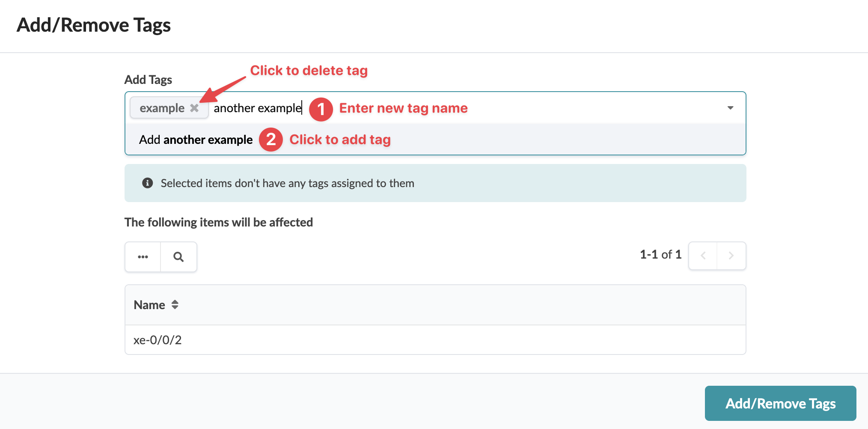Screen dimensions: 868x429
Task: Select the xe-0/0/2 row
Action: pos(158,340)
